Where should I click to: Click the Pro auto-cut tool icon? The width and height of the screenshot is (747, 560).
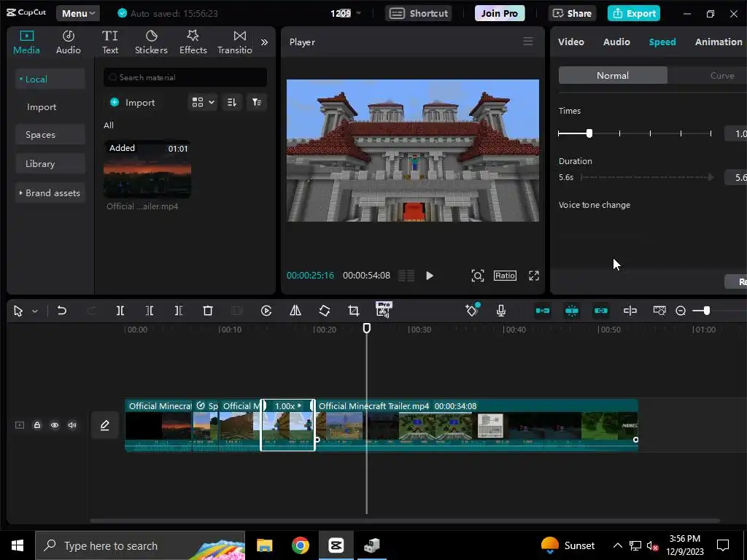tap(383, 310)
